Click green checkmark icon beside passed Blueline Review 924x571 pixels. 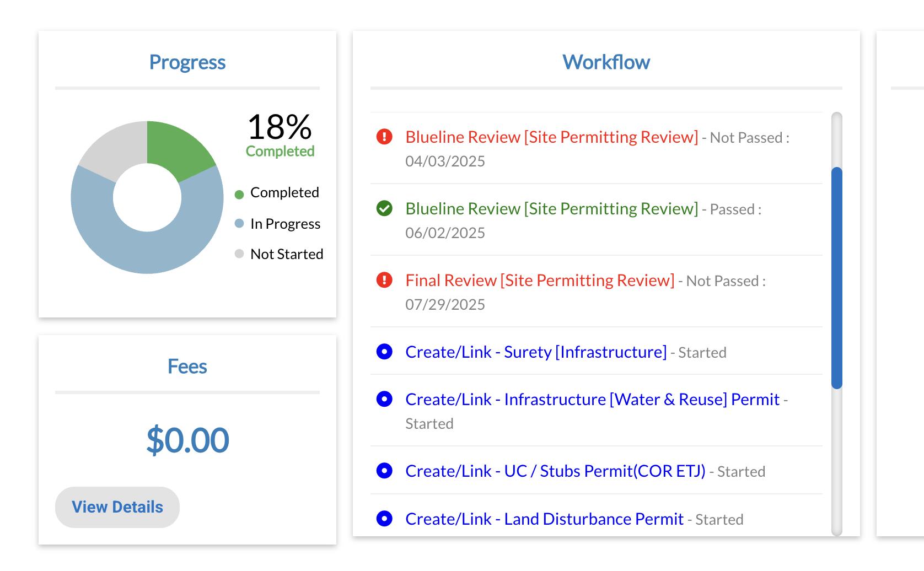coord(384,208)
